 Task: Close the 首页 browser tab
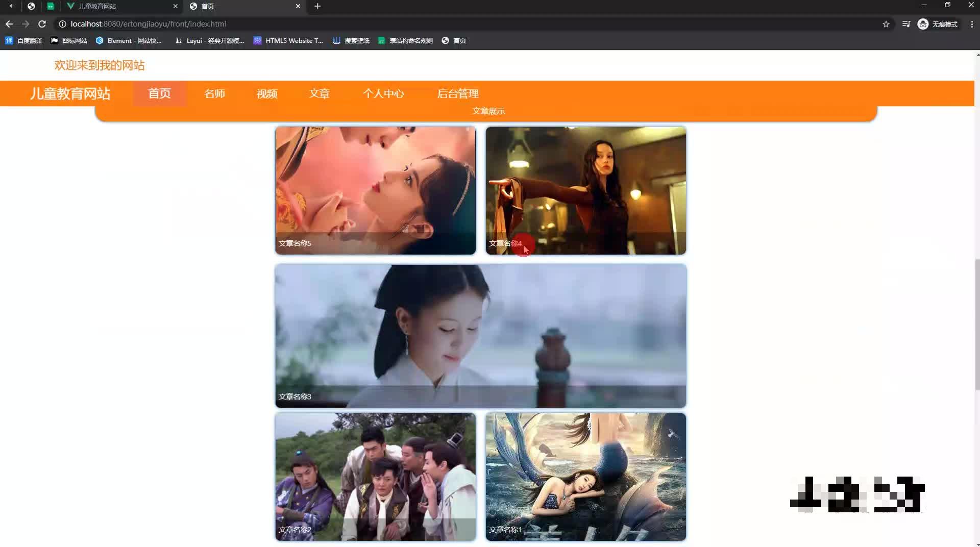tap(298, 6)
